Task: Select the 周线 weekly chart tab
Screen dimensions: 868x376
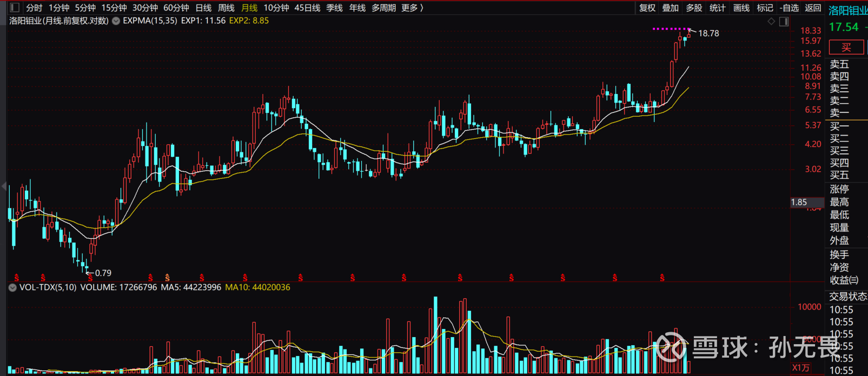Action: pos(226,8)
